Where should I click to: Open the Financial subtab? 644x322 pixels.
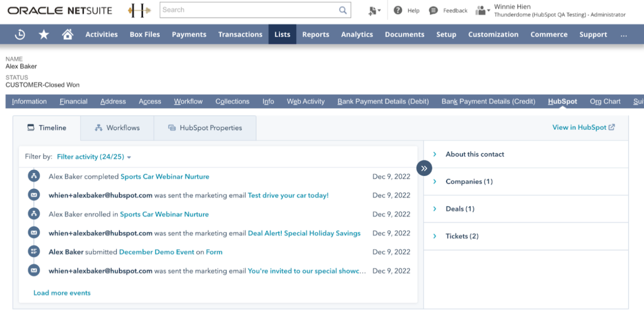[74, 101]
